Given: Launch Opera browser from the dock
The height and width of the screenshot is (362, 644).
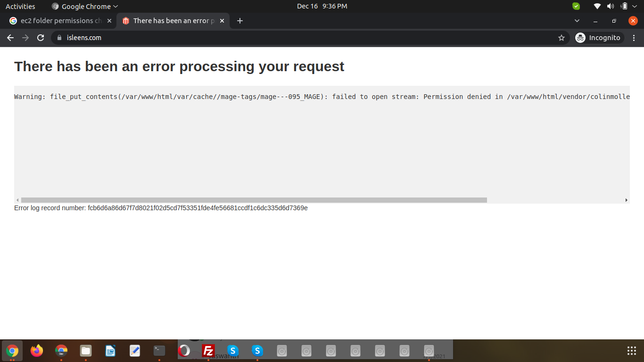Looking at the screenshot, I should point(184,351).
